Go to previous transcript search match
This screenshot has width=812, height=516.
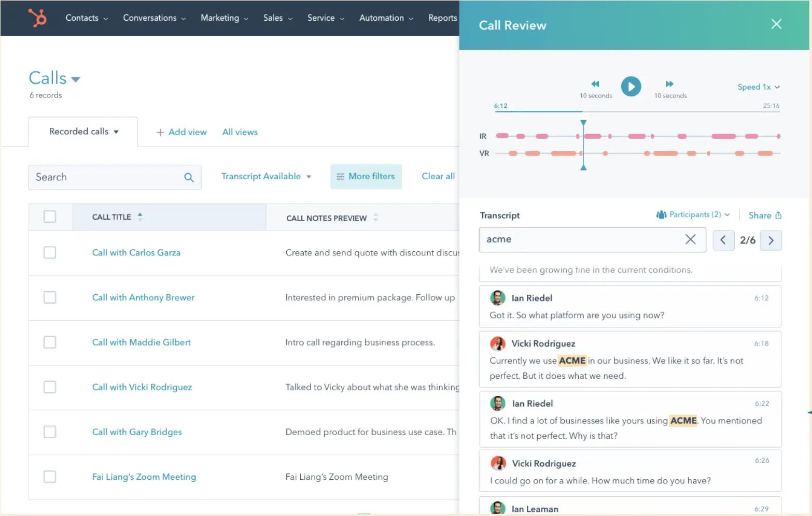(723, 240)
